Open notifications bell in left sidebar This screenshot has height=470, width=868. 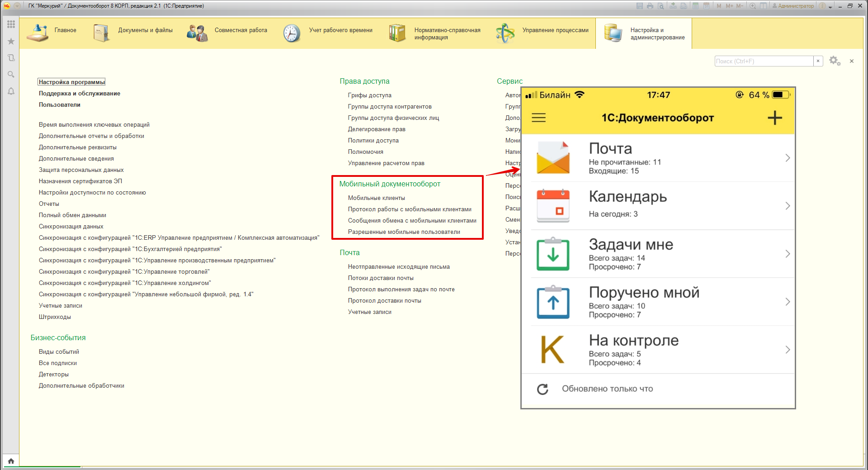tap(11, 91)
